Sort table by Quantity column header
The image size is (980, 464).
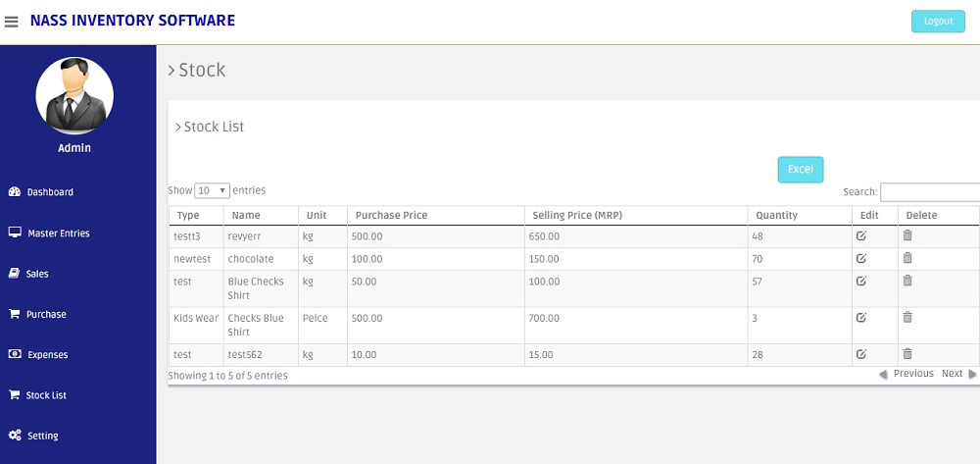pos(776,216)
